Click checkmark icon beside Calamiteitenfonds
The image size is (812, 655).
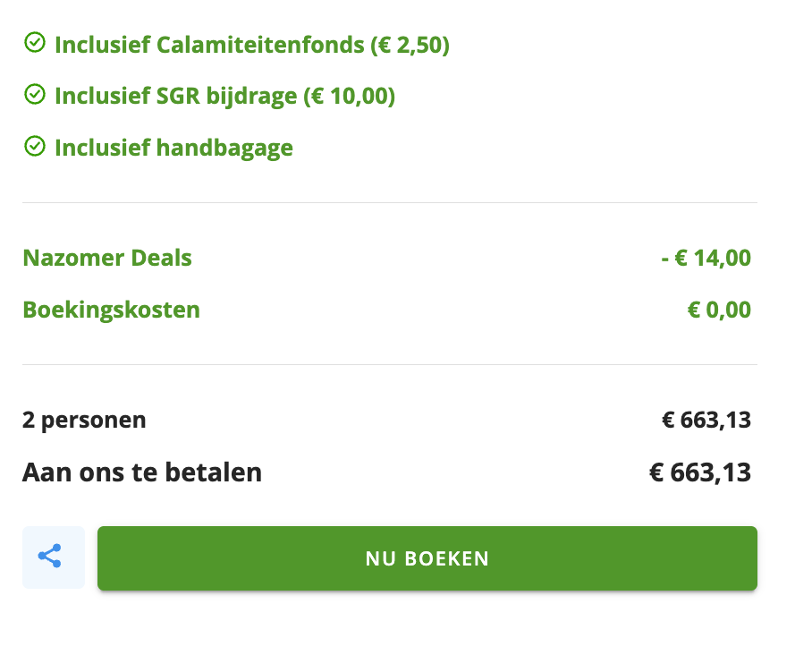point(35,42)
